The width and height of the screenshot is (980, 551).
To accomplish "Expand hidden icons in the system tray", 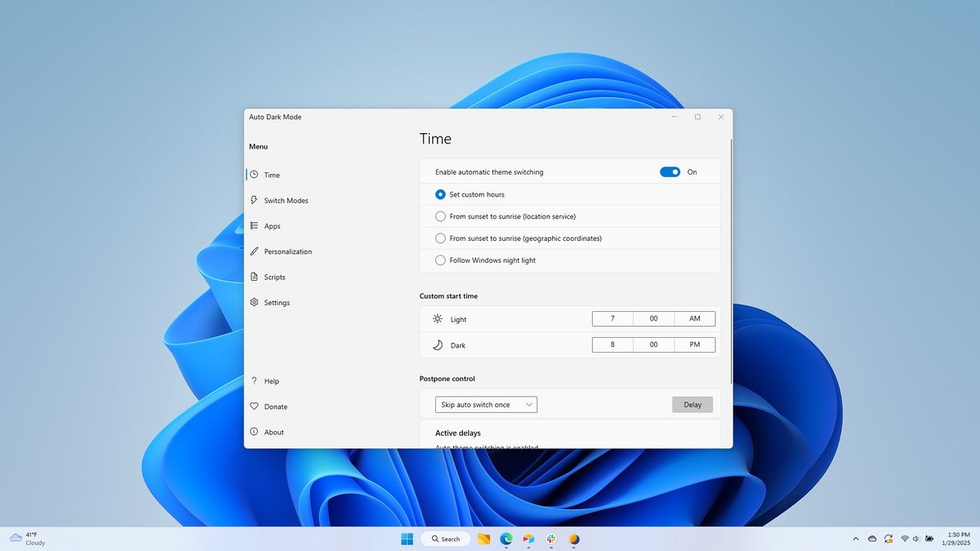I will tap(856, 539).
